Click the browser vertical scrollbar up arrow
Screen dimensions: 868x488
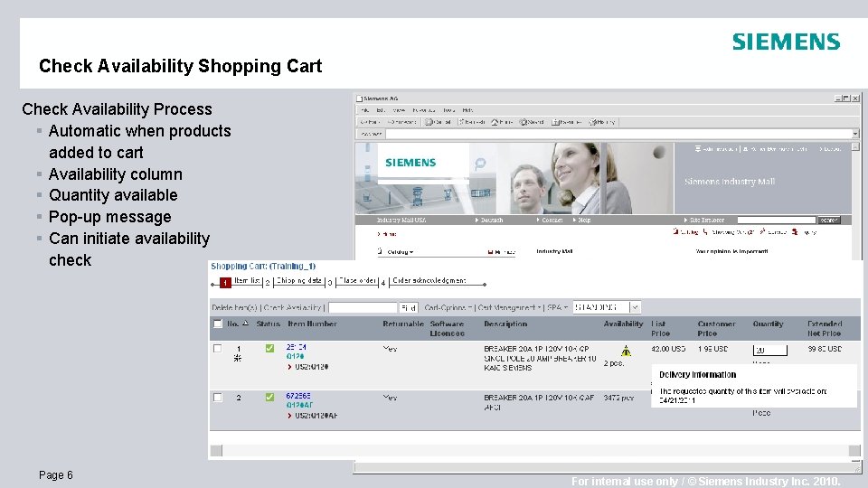tap(856, 146)
